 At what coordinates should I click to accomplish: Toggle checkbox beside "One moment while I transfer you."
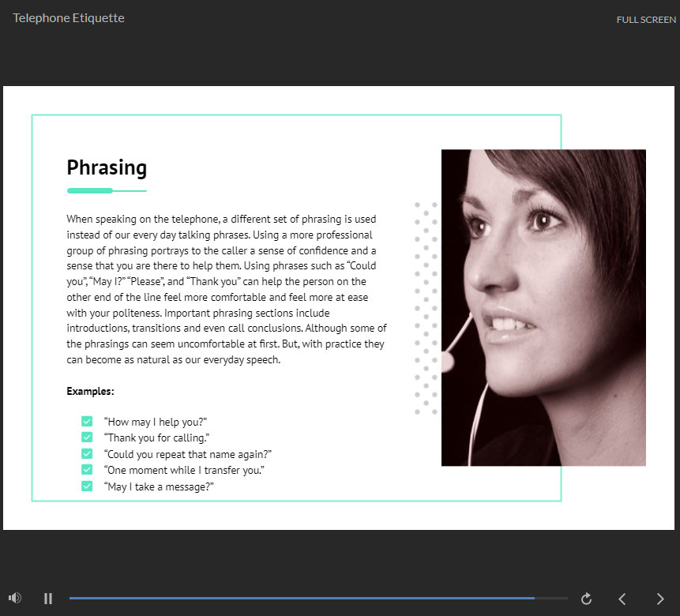coord(87,470)
